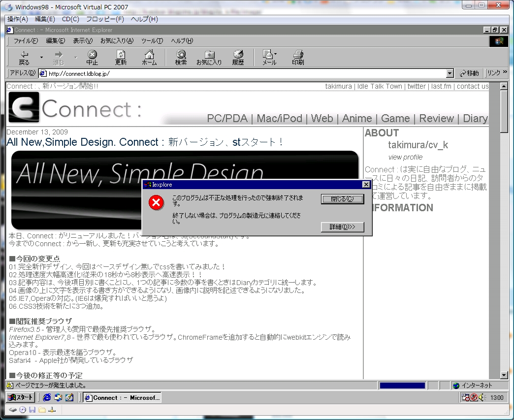
Task: Click the Virtual PC CD drive icon
Action: click(x=23, y=410)
